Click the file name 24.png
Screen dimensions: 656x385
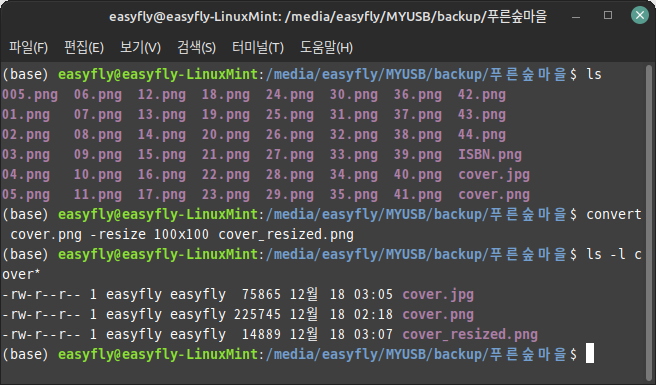click(290, 95)
